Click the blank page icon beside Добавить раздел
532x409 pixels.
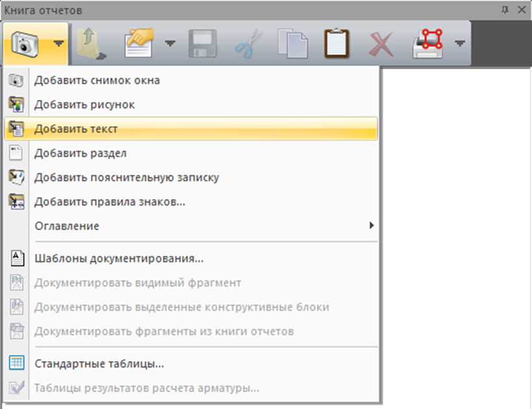(x=16, y=153)
